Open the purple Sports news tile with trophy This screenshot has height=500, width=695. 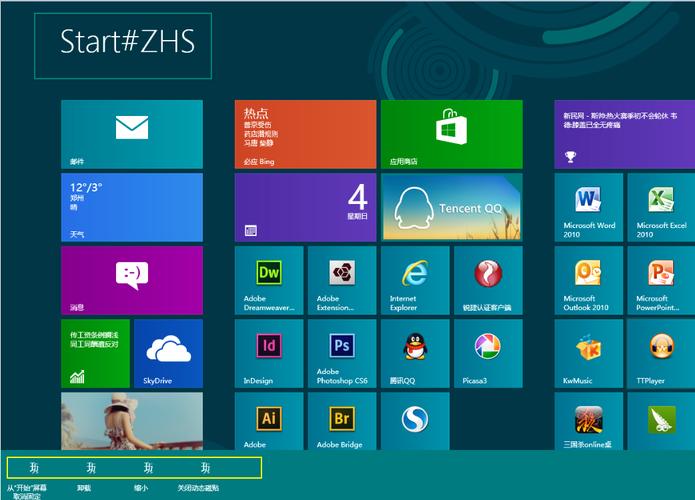tap(625, 134)
